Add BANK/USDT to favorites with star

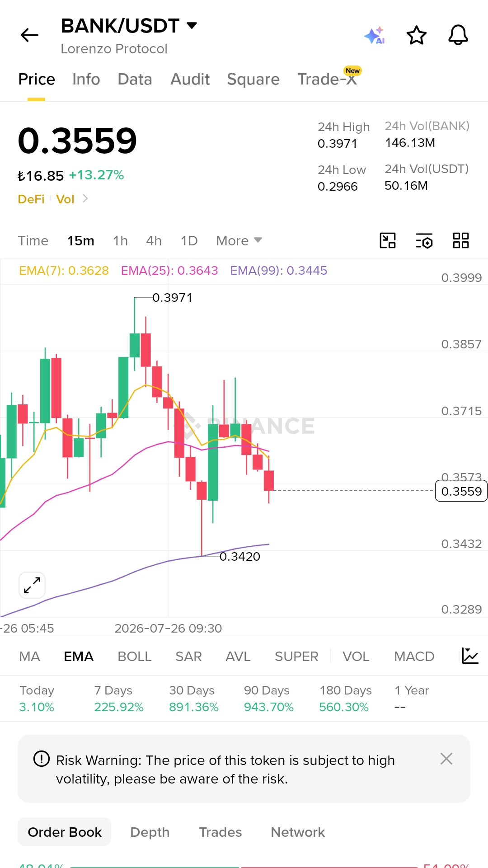pos(416,35)
